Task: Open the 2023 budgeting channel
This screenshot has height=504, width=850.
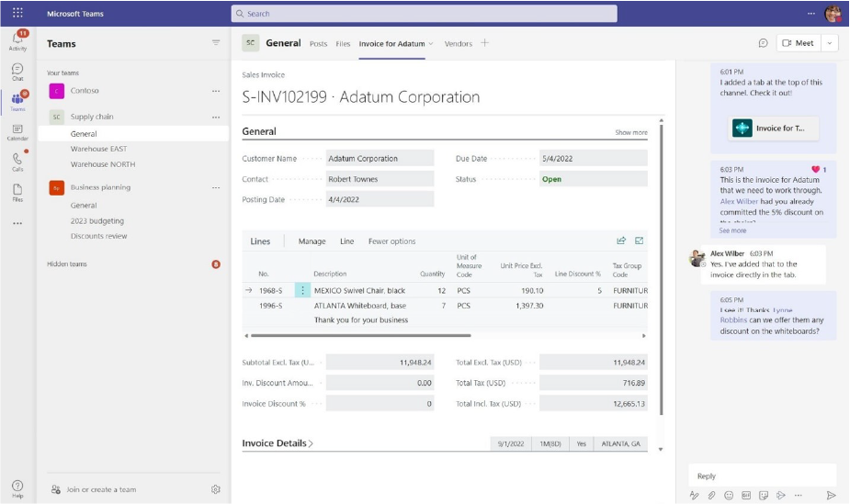Action: click(x=97, y=221)
